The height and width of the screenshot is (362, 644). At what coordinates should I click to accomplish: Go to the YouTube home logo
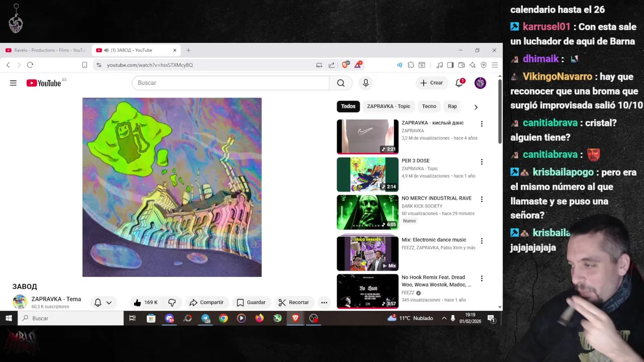click(44, 83)
